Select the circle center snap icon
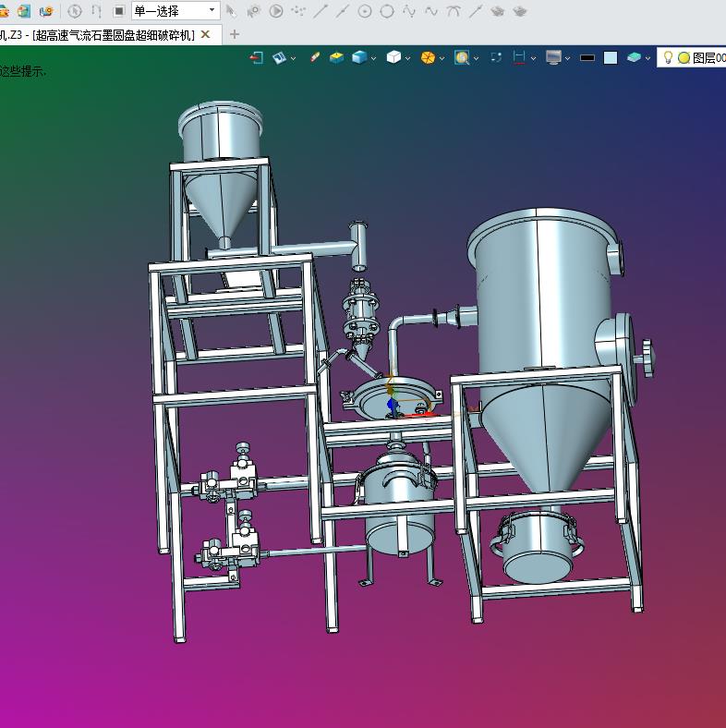The width and height of the screenshot is (726, 728). 365,11
